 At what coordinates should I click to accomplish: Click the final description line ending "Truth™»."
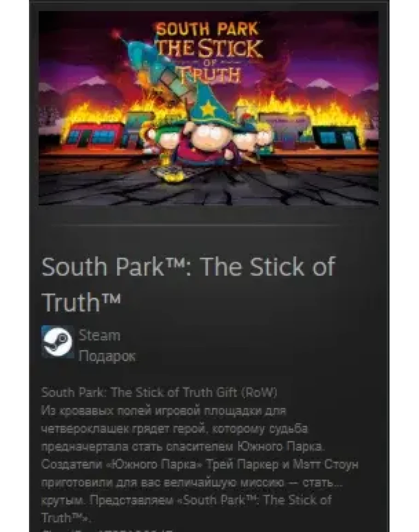click(x=66, y=518)
